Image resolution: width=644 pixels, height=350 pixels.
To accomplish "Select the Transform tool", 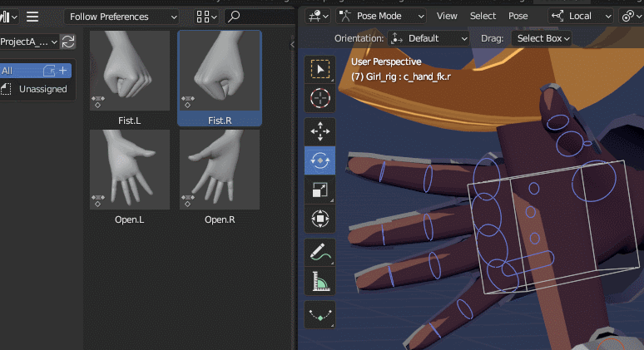I will point(320,219).
